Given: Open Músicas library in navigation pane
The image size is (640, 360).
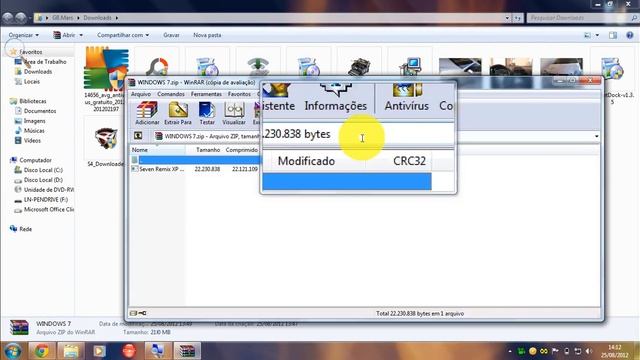Looking at the screenshot, I should click(34, 131).
